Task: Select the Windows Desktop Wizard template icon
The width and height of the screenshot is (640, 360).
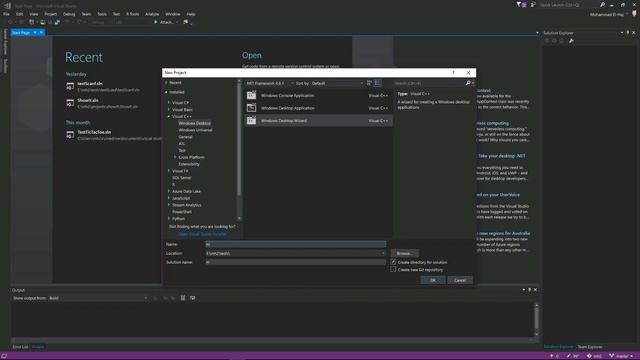Action: coord(251,121)
